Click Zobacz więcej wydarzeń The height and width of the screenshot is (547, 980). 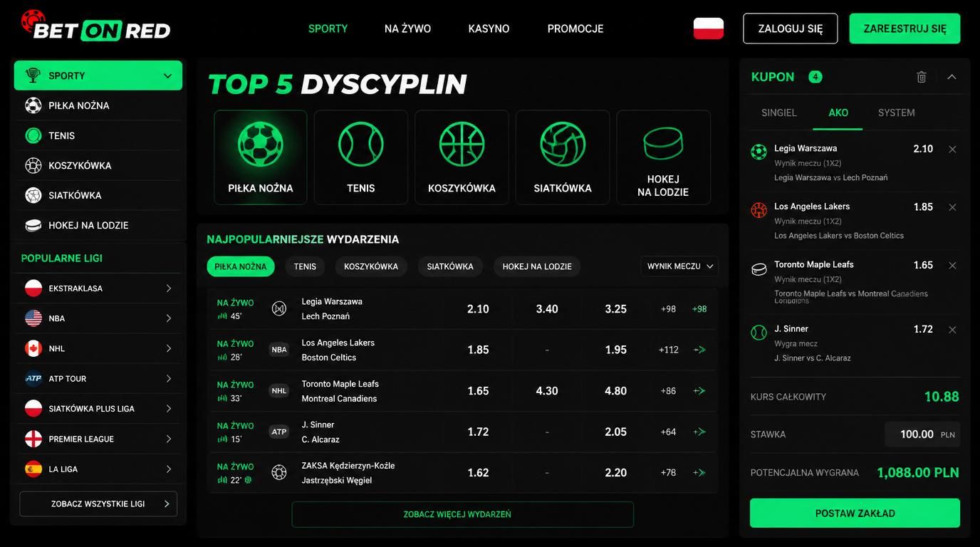(x=462, y=514)
